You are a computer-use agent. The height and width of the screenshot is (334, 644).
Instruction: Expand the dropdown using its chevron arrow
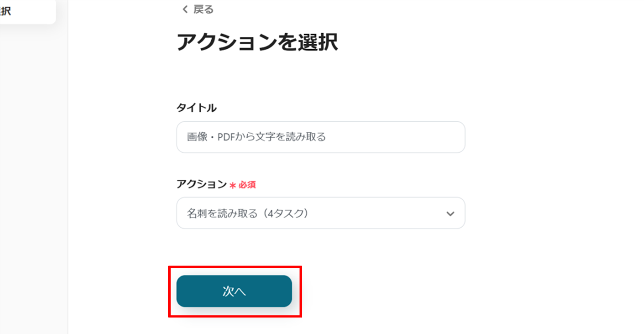pyautogui.click(x=450, y=214)
